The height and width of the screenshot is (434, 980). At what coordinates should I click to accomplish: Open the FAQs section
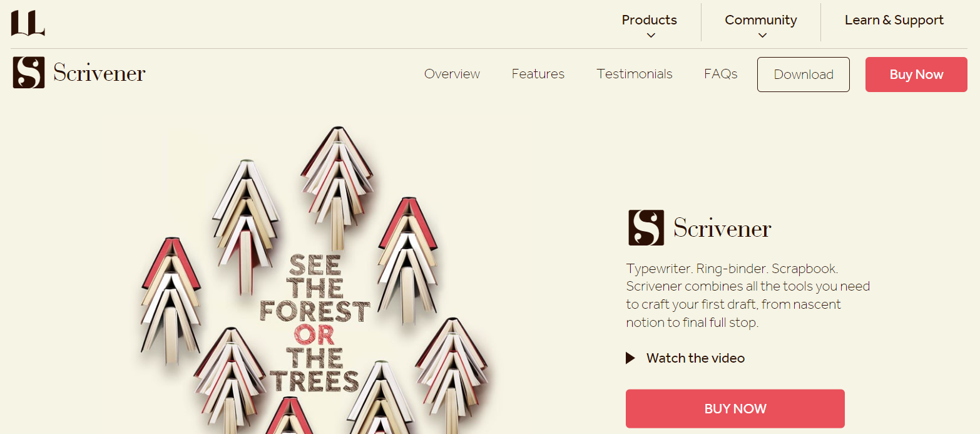pos(721,74)
